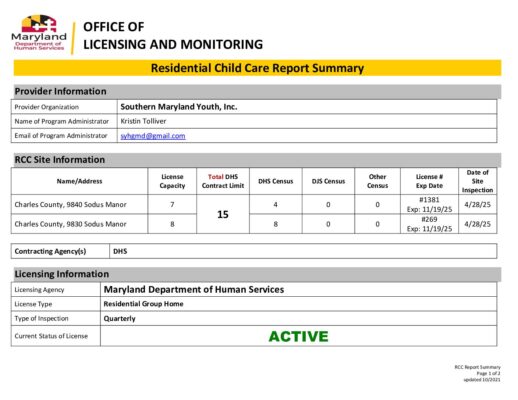518x400 pixels.
Task: Select the 'Office of Licensing and Monitoring' heading
Action: click(x=173, y=35)
